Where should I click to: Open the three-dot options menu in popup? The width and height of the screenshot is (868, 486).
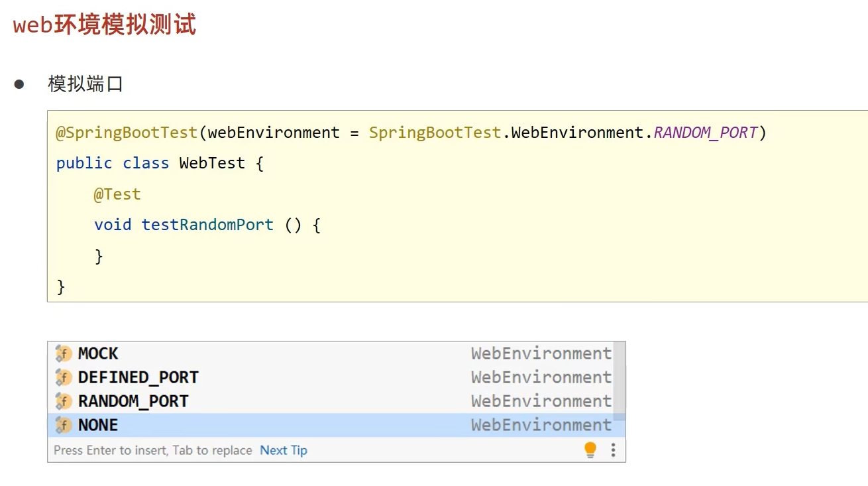click(x=613, y=450)
